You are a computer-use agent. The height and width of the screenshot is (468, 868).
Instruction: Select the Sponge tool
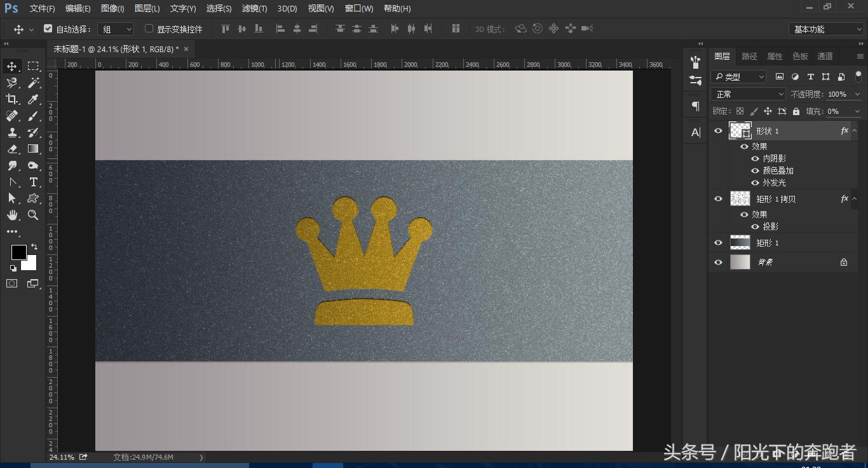tap(33, 165)
